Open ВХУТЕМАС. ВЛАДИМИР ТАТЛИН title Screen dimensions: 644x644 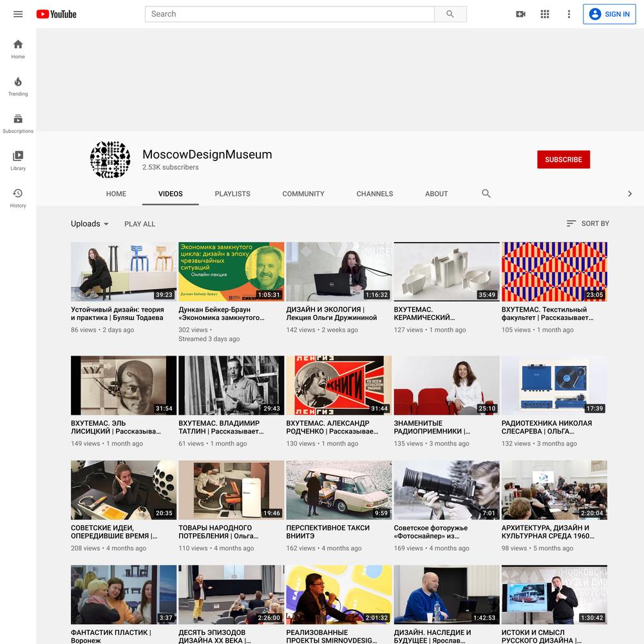(222, 427)
